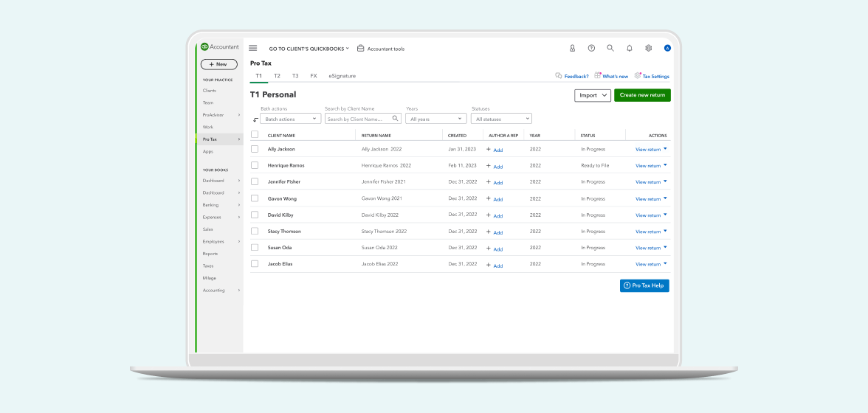Expand the Expenses sidebar chevron
The width and height of the screenshot is (868, 413).
239,218
